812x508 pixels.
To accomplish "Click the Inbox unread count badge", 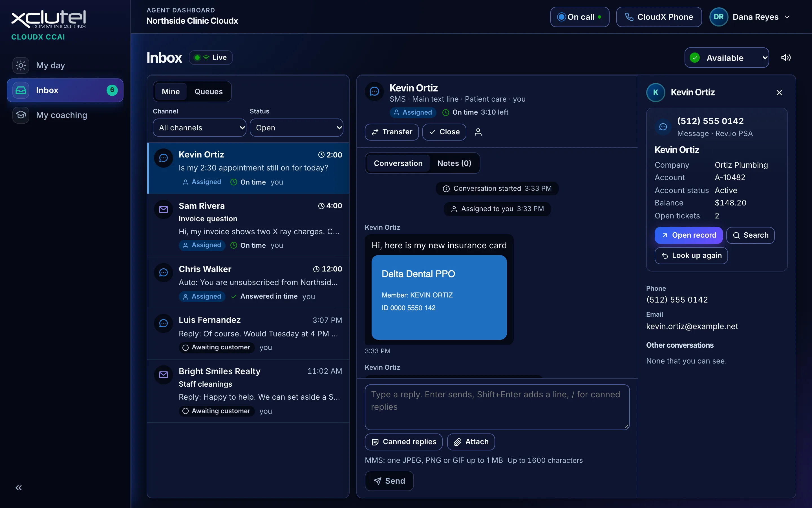I will pyautogui.click(x=112, y=90).
